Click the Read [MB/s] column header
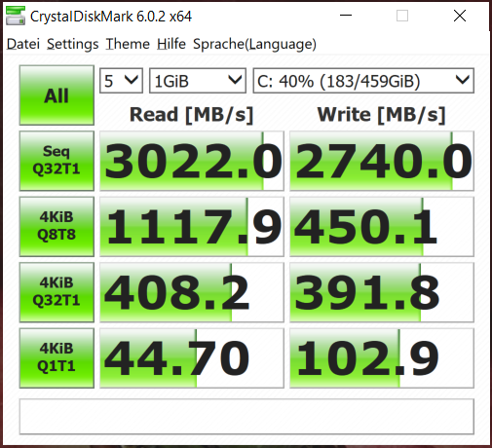This screenshot has height=448, width=492. point(191,115)
